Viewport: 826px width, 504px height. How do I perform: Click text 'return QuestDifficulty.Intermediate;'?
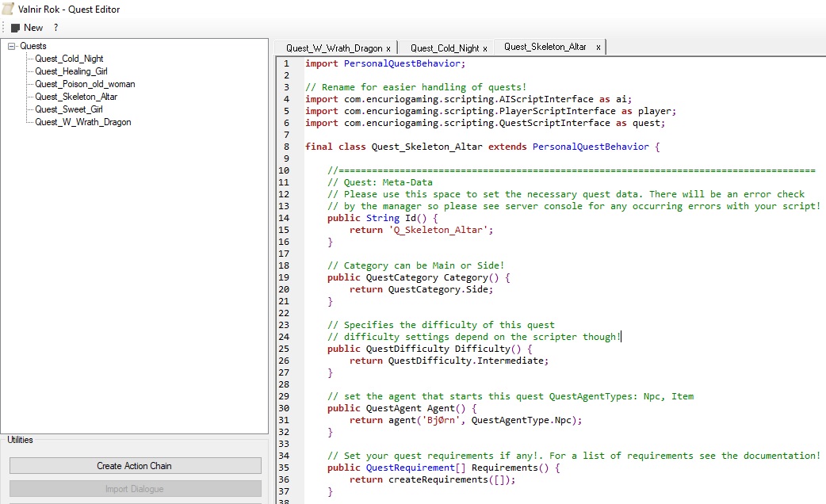(449, 361)
